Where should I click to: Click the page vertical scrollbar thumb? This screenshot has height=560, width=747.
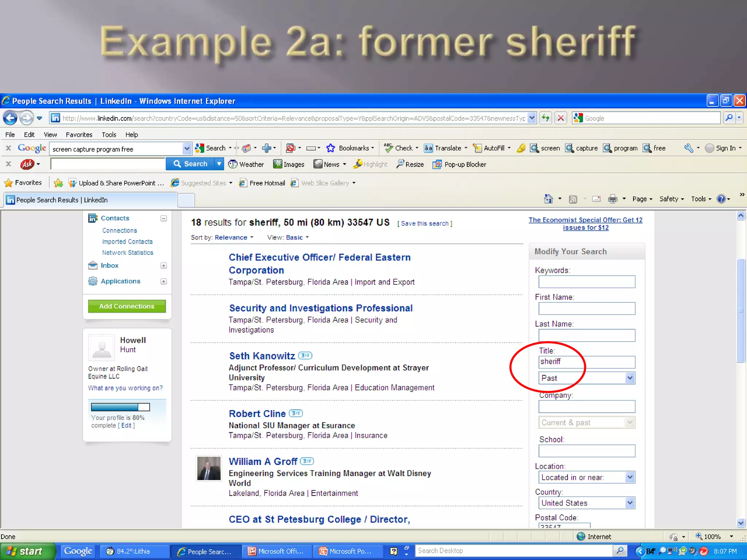point(740,311)
